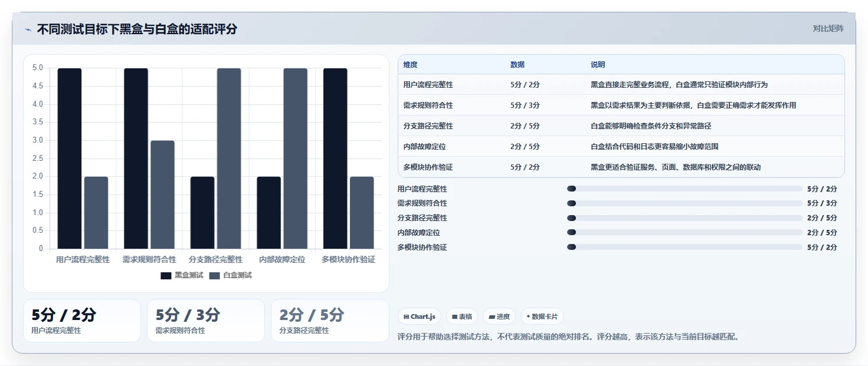Click the 黑盒测试 bar for 需求规则符合性
Image resolution: width=868 pixels, height=366 pixels.
coord(136,159)
